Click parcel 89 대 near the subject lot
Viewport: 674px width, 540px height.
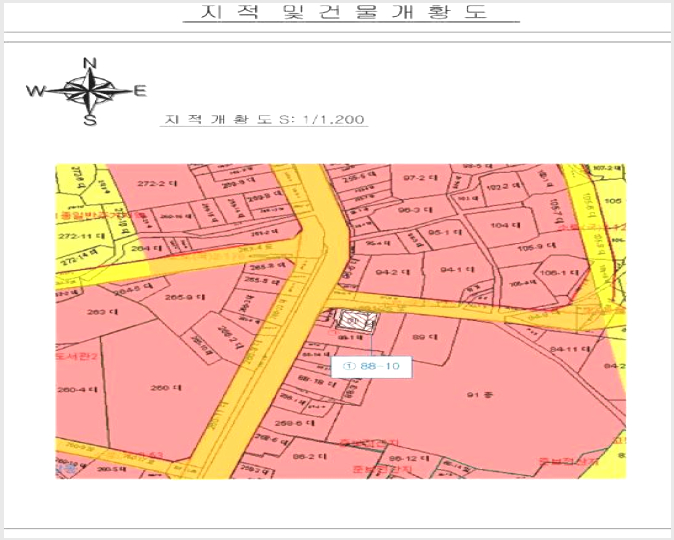click(425, 337)
